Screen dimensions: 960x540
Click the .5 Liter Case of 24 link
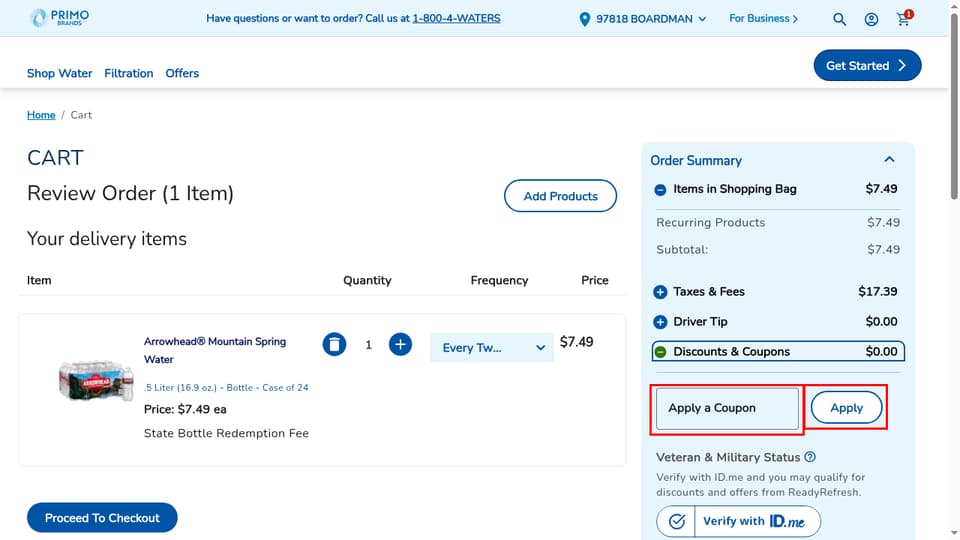pos(226,388)
